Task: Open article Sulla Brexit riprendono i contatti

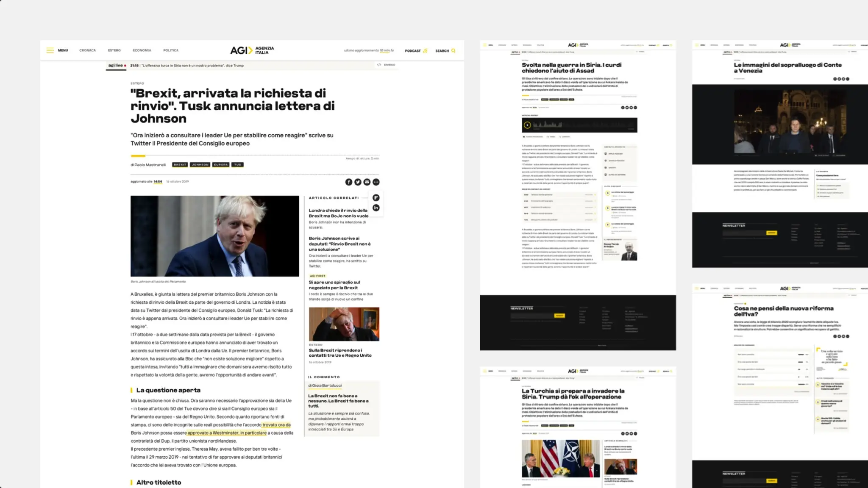Action: [x=340, y=353]
